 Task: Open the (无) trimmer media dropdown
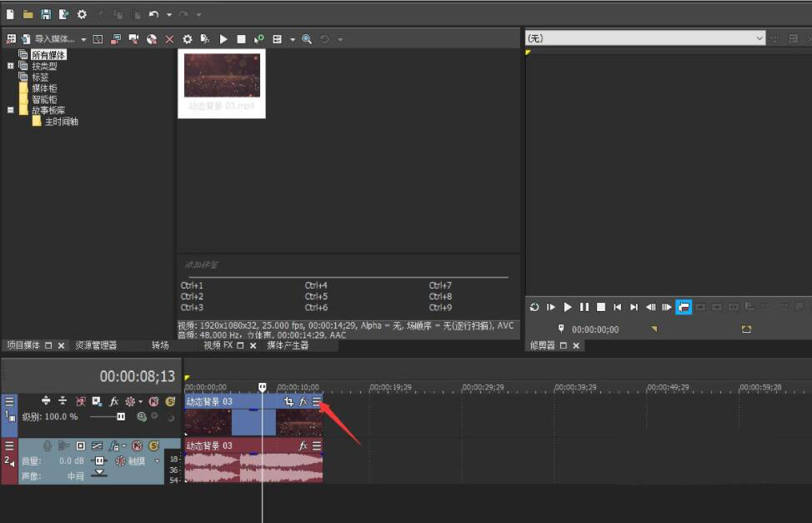click(645, 38)
